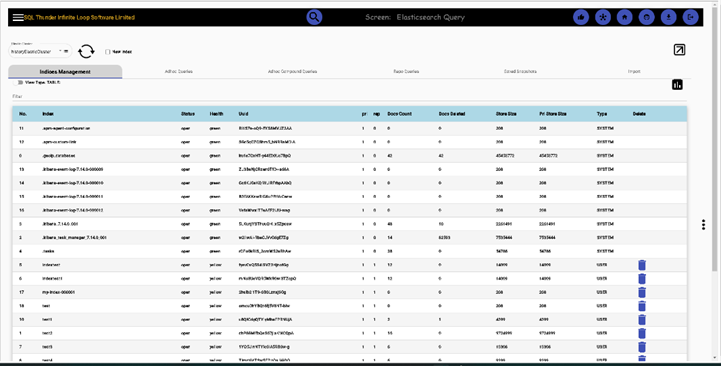The image size is (721, 366).
Task: Select the Indices Management tab
Action: pyautogui.click(x=65, y=72)
